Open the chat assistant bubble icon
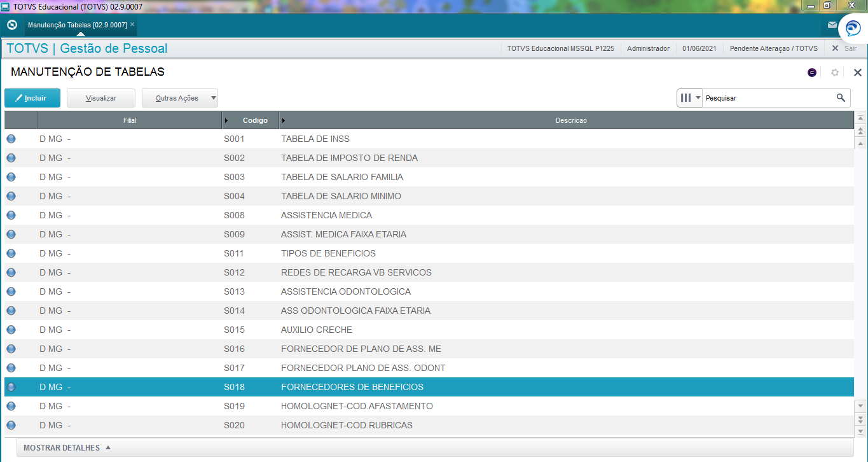The width and height of the screenshot is (868, 462). 853,28
